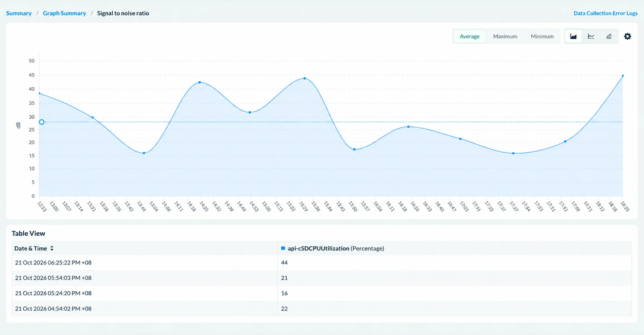Click the threshold circle marker on y-axis
Image resolution: width=644 pixels, height=335 pixels.
tap(42, 122)
